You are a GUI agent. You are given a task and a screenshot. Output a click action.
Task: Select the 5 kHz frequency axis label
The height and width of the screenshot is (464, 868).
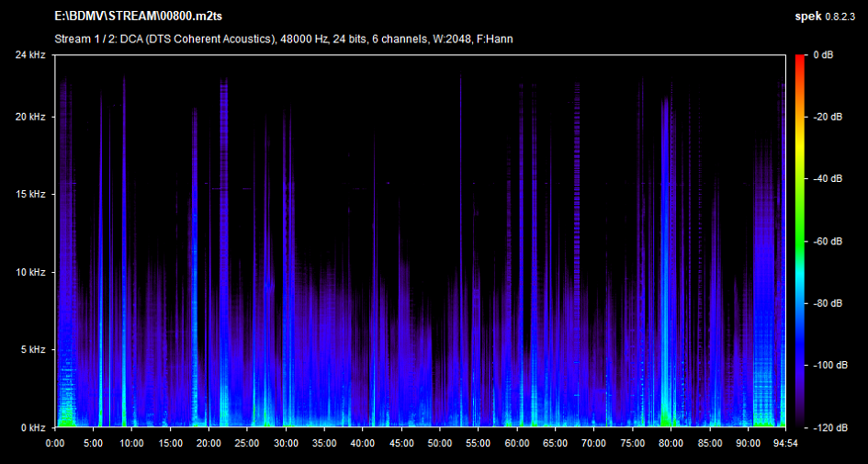point(33,350)
